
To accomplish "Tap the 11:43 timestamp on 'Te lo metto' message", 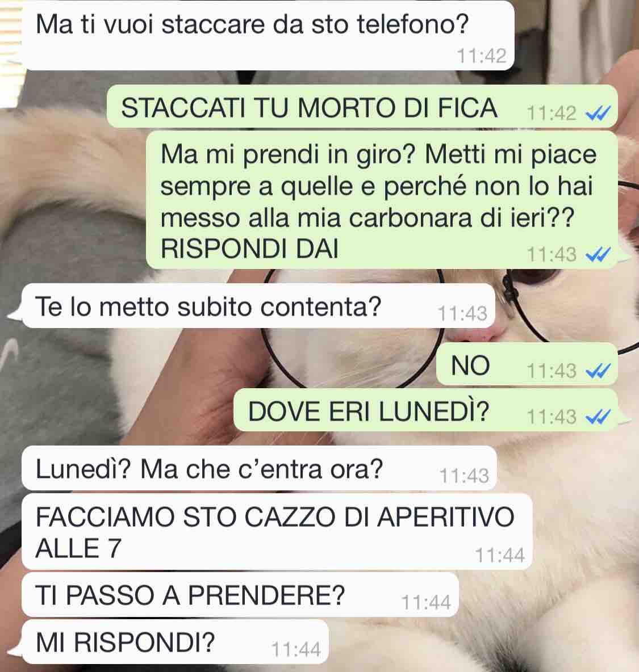I will [x=462, y=314].
